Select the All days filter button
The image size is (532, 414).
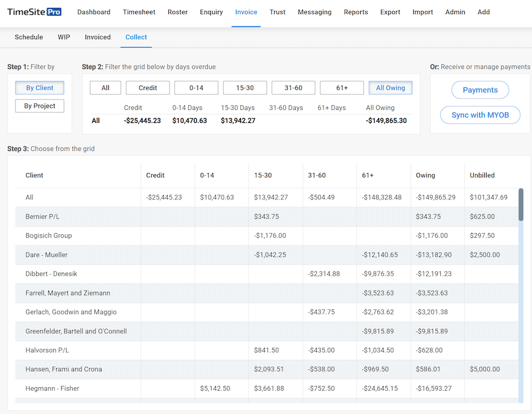(106, 88)
